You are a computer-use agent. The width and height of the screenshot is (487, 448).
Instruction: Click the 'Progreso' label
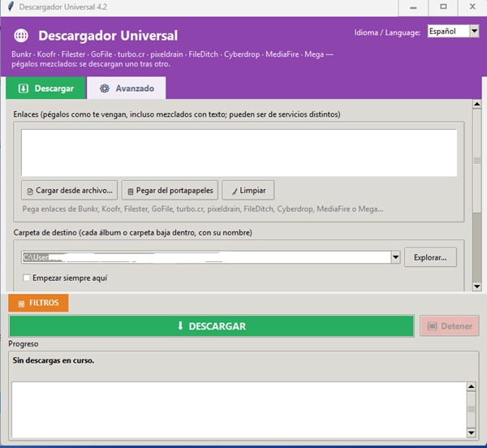point(24,344)
